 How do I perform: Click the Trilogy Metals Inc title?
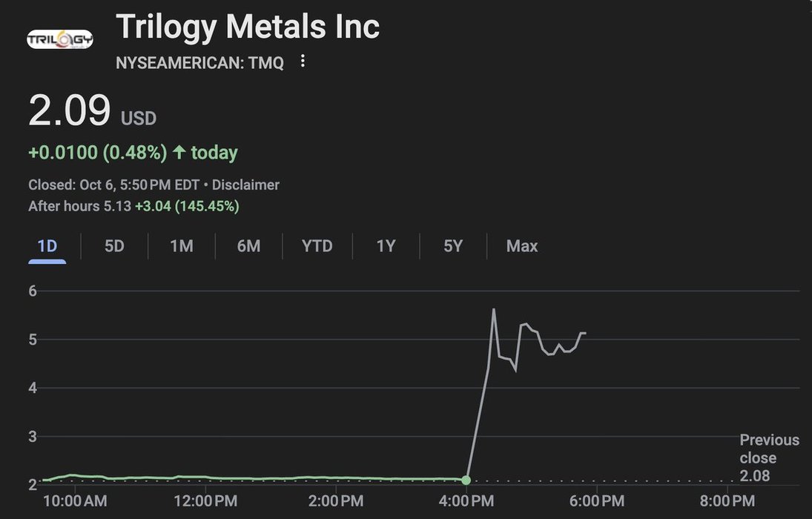click(248, 27)
